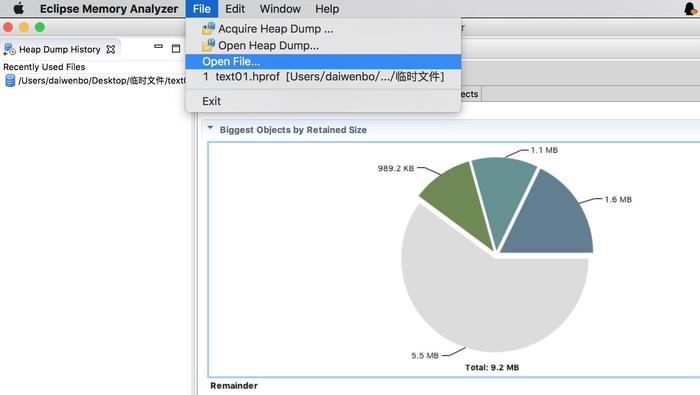700x395 pixels.
Task: Choose Open Heap Dump menu entry
Action: (323, 46)
